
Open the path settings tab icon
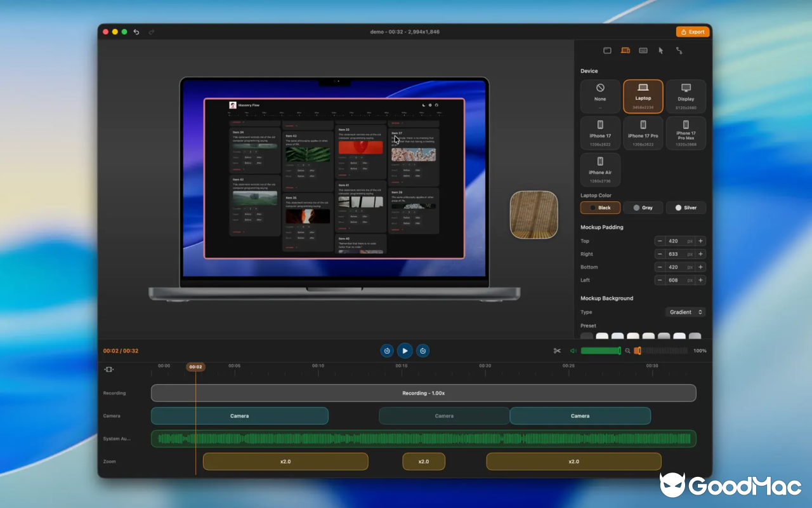(x=679, y=50)
